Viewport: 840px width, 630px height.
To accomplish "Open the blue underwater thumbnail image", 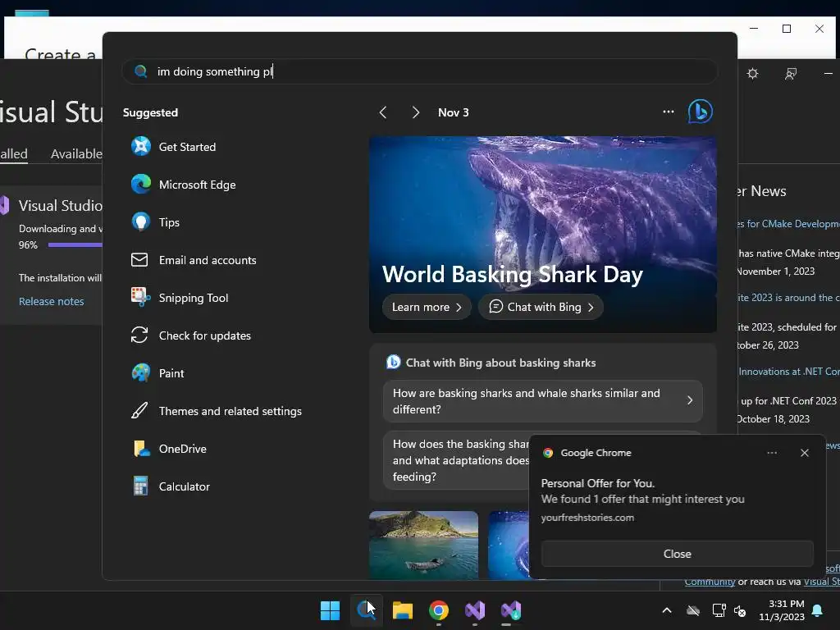I will coord(509,545).
